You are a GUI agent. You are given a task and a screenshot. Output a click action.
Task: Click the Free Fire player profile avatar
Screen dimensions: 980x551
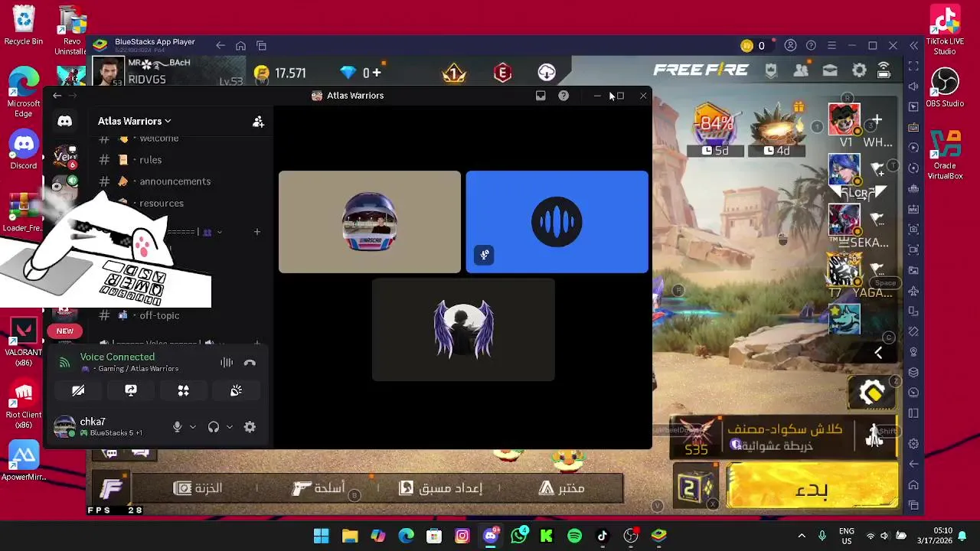coord(108,72)
